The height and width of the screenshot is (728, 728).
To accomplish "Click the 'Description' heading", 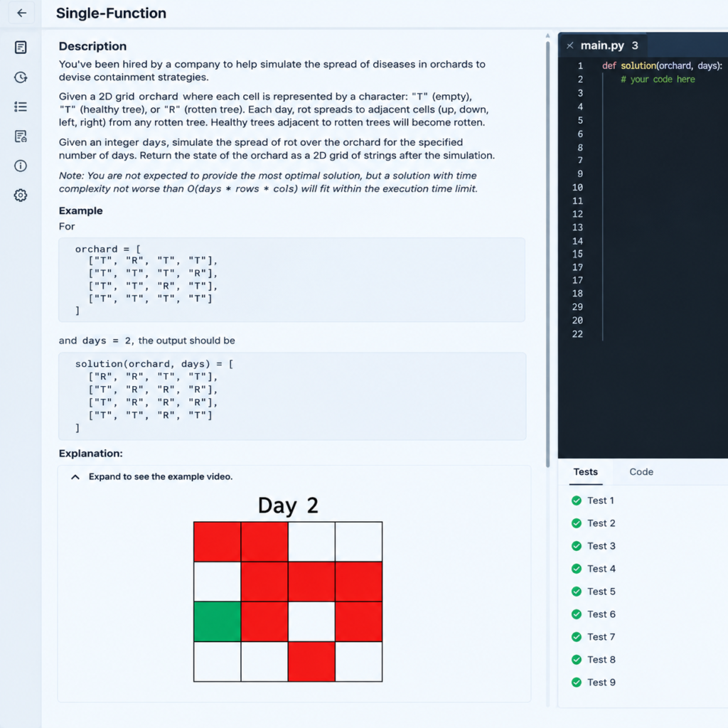I will 92,46.
